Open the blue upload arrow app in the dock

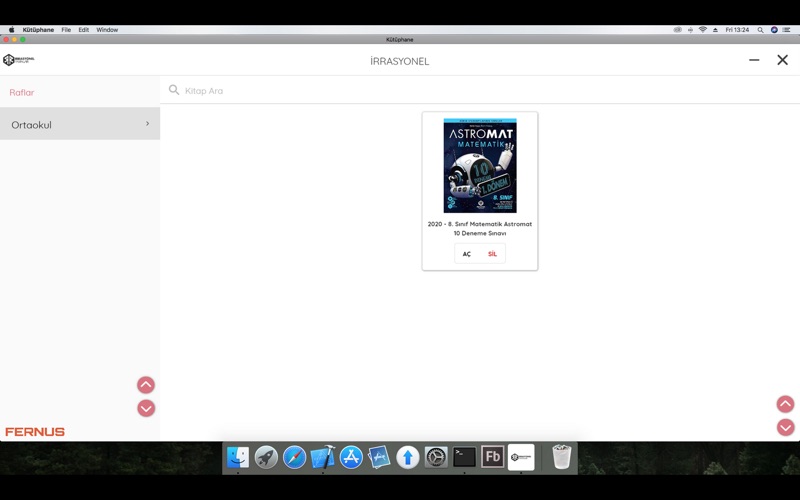tap(408, 457)
